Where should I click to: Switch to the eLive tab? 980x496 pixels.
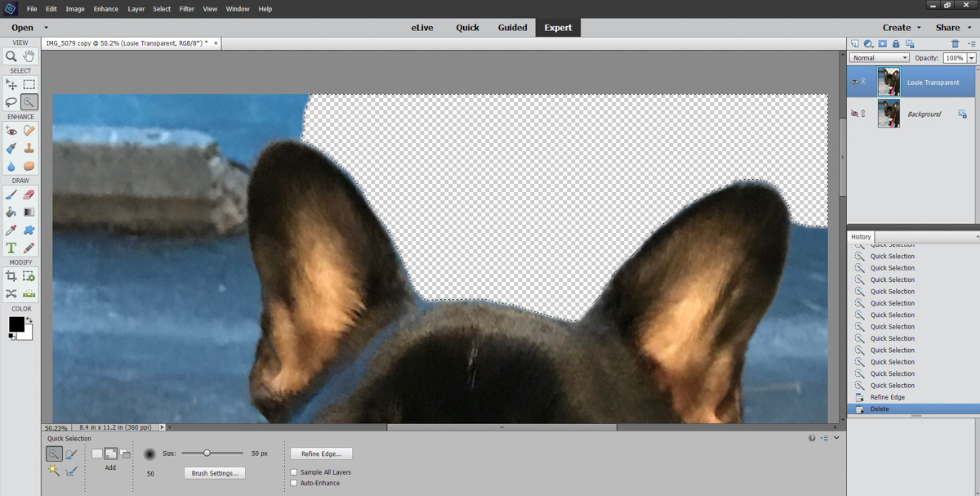(422, 28)
